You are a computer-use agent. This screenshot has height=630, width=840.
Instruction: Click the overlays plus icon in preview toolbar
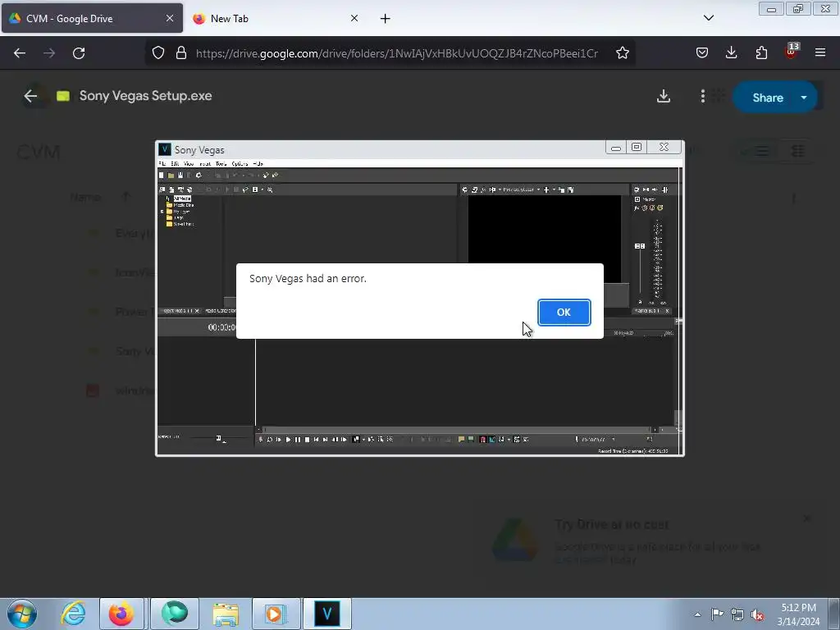tap(546, 189)
